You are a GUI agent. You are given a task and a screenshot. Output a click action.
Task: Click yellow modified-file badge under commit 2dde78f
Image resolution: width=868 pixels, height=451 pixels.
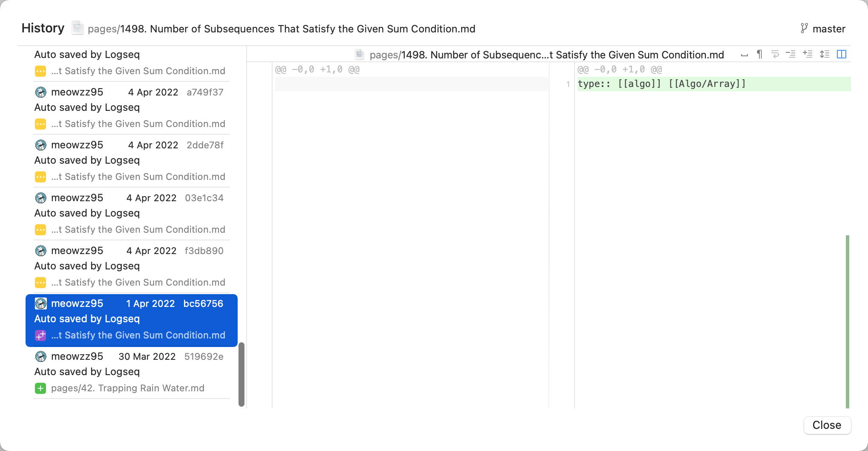point(40,176)
